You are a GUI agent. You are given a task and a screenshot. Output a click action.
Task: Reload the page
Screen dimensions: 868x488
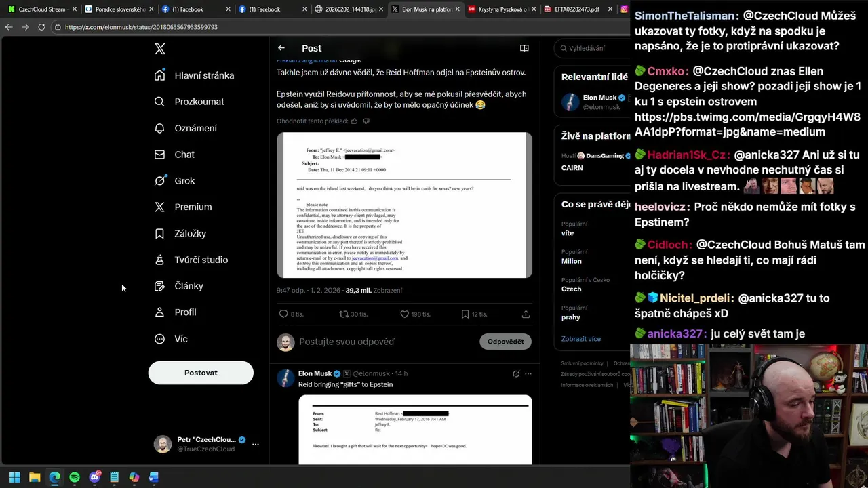tap(41, 27)
